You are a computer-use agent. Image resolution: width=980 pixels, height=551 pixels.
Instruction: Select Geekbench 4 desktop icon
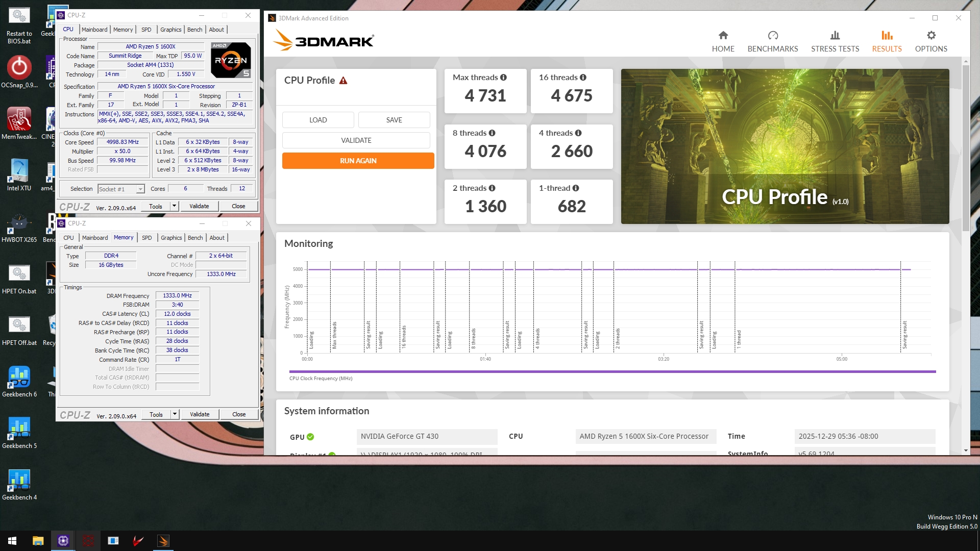pos(19,485)
